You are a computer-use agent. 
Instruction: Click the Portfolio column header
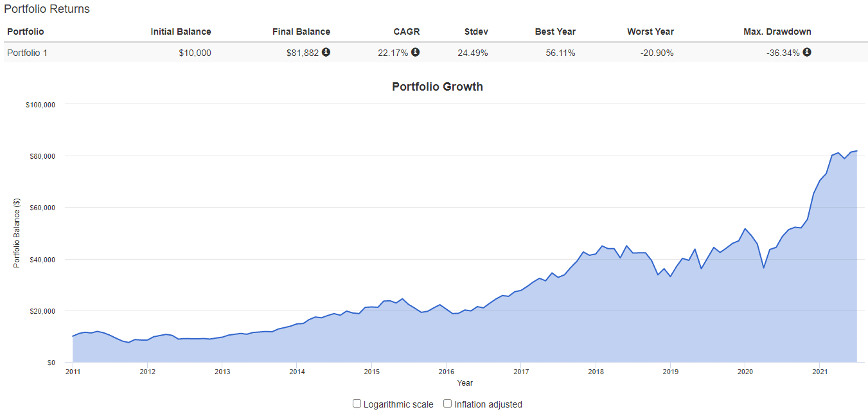pyautogui.click(x=26, y=32)
